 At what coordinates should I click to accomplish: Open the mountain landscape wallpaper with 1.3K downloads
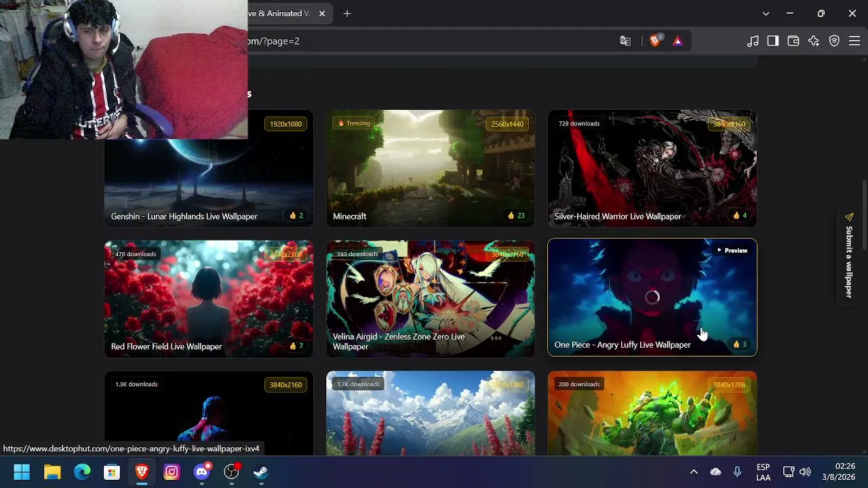pyautogui.click(x=431, y=413)
